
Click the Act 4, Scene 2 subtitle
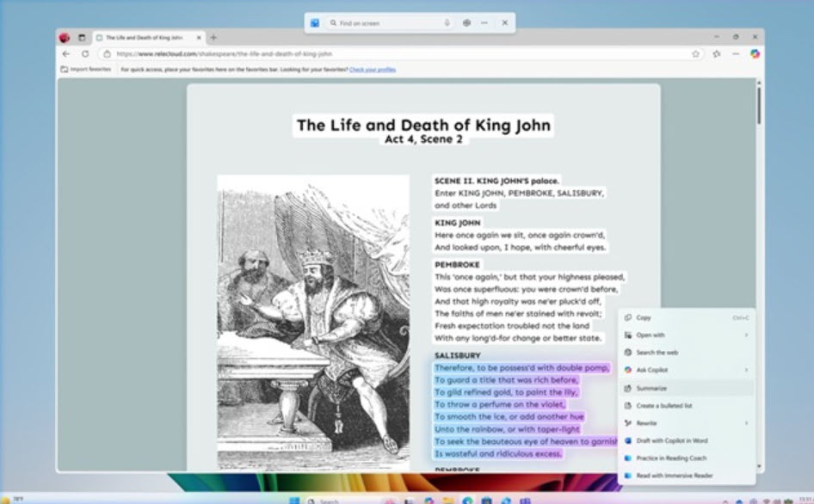click(x=423, y=139)
